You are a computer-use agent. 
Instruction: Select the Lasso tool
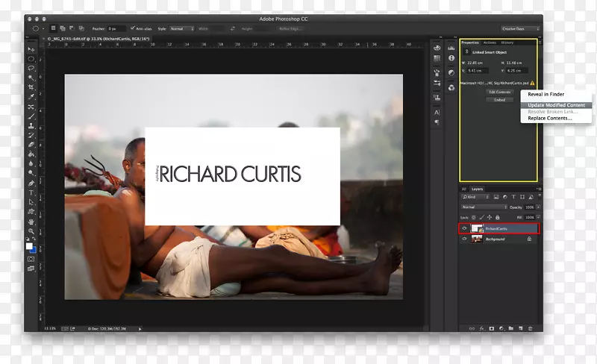click(x=31, y=69)
